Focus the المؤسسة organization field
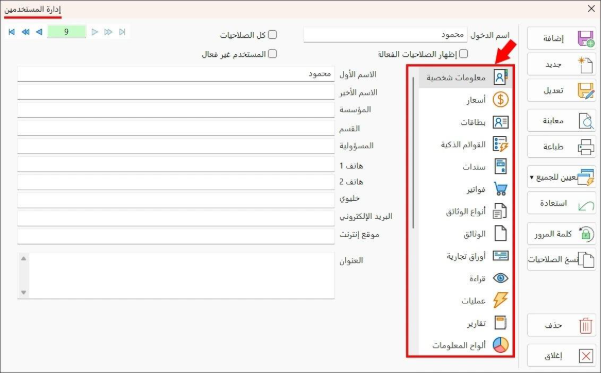 [176, 110]
